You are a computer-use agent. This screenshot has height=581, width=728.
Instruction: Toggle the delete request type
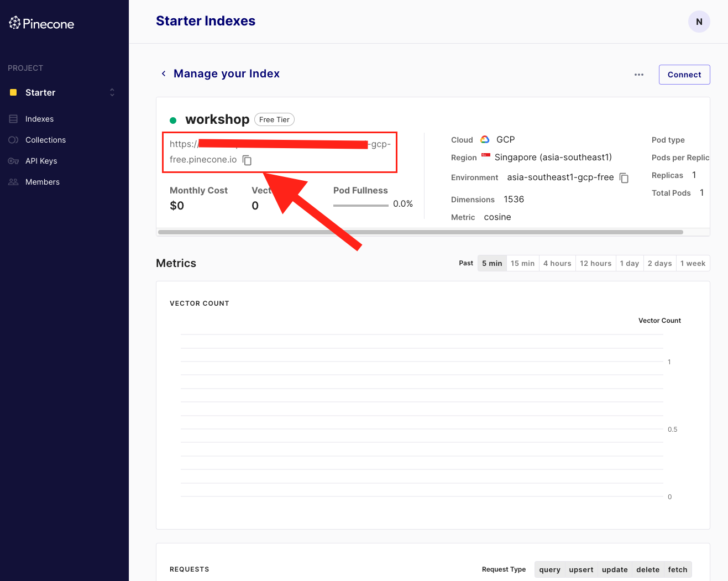(x=648, y=569)
